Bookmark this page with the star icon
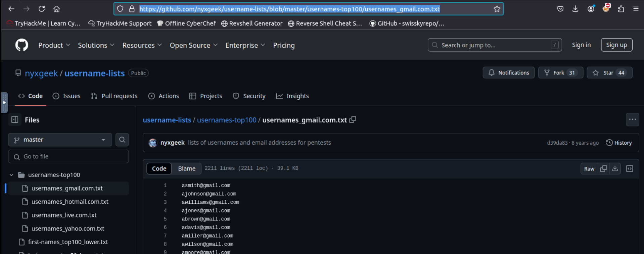The width and height of the screenshot is (644, 254). click(497, 9)
